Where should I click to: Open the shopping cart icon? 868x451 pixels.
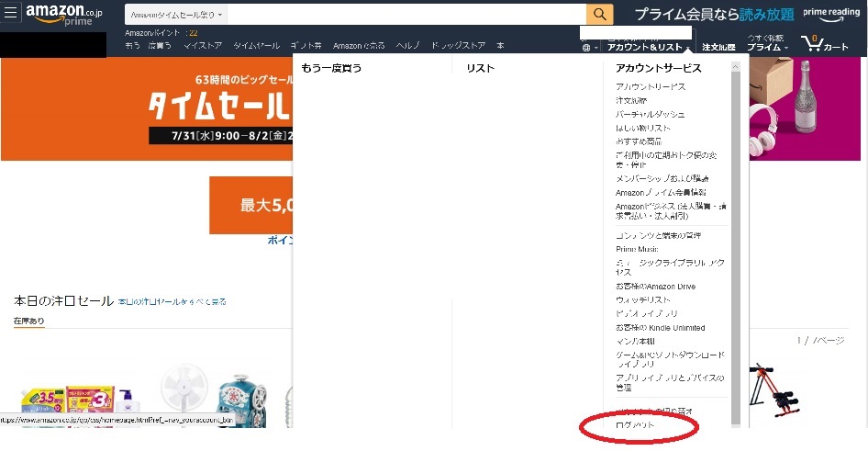(x=824, y=43)
